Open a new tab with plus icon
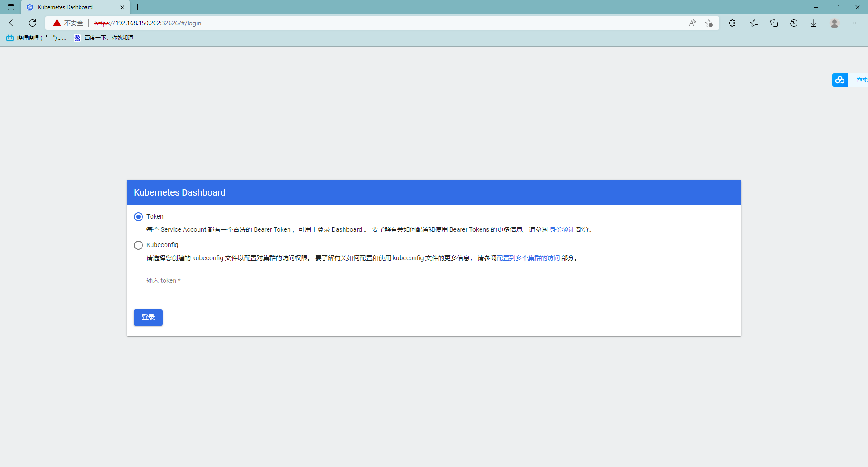 (x=138, y=7)
